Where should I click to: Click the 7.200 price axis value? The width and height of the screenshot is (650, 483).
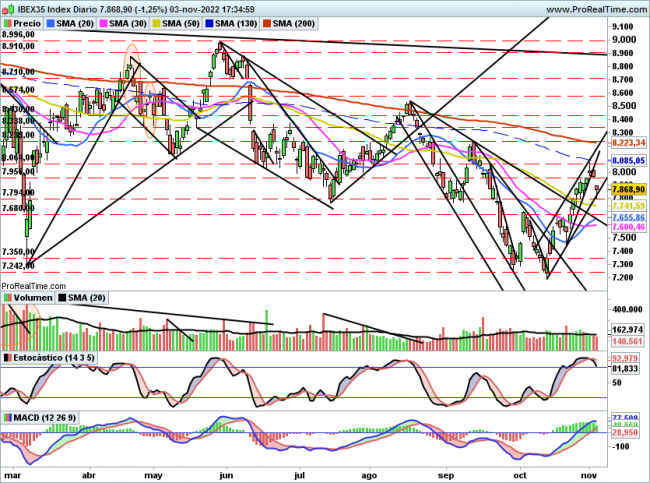click(623, 277)
